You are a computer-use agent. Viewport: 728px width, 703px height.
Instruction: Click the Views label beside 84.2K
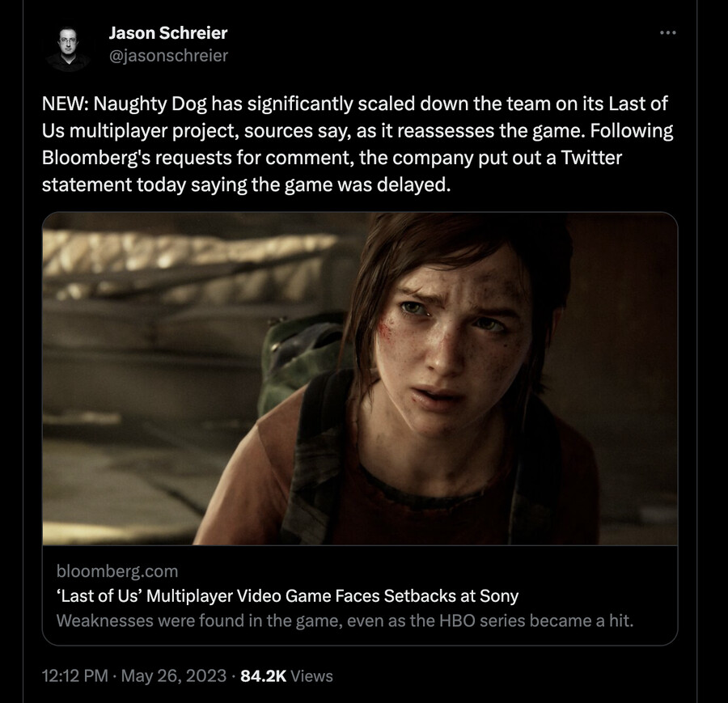pos(311,676)
